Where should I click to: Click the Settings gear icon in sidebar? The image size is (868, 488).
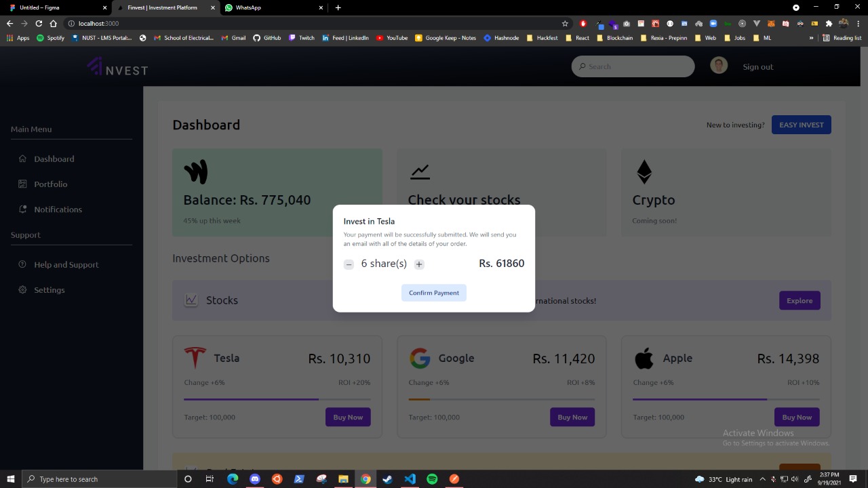(x=22, y=289)
